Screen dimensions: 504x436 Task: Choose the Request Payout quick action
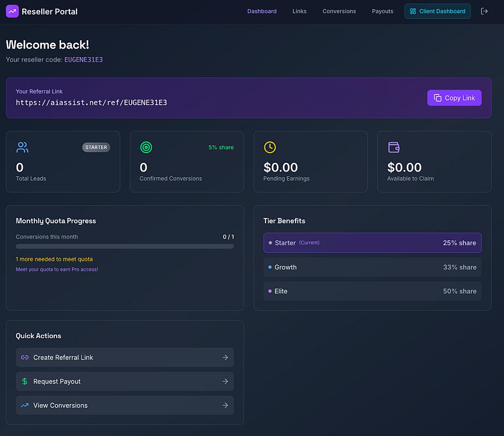pyautogui.click(x=125, y=381)
